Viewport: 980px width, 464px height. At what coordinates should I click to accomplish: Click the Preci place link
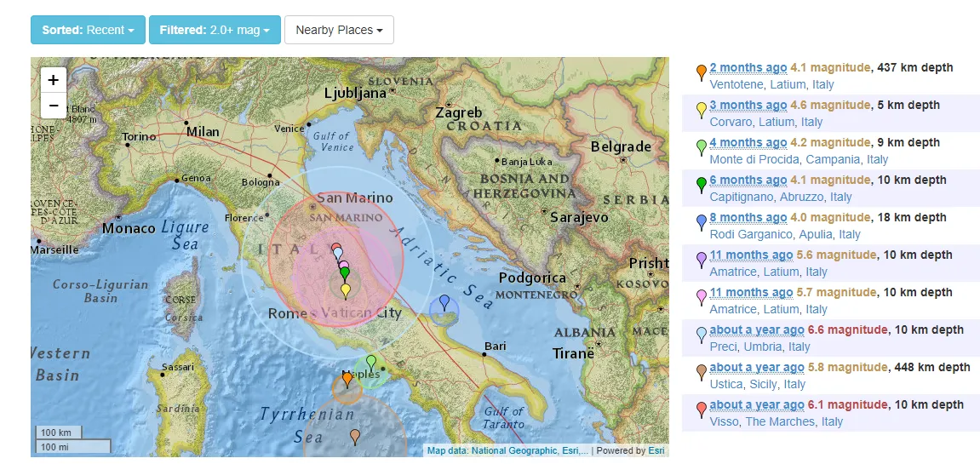click(x=723, y=347)
